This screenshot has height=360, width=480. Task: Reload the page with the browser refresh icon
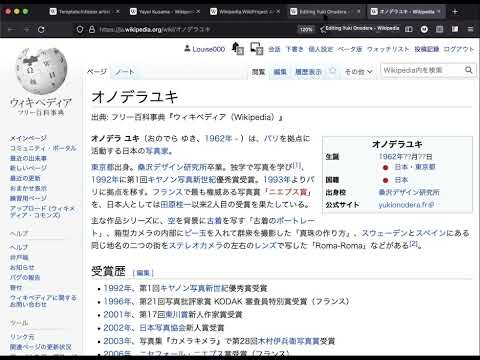[x=41, y=29]
